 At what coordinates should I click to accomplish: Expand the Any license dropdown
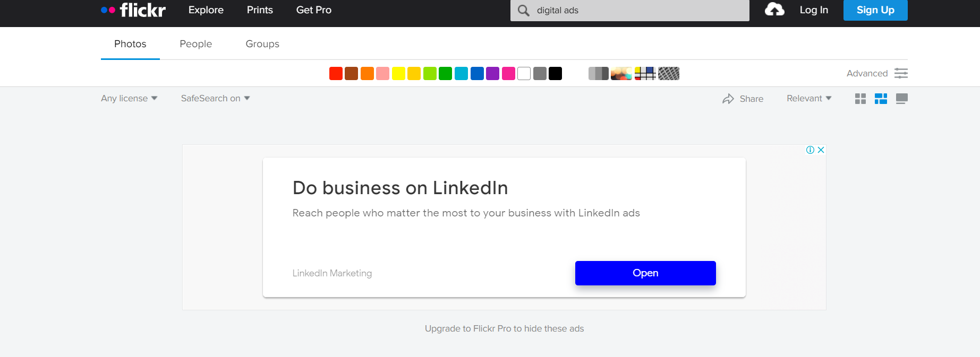[129, 98]
